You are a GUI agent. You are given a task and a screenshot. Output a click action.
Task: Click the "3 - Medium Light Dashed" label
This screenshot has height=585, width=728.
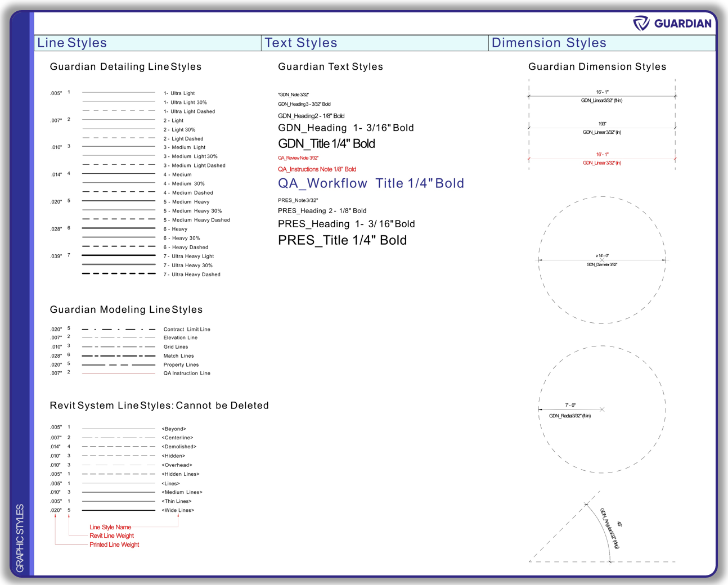(x=195, y=166)
